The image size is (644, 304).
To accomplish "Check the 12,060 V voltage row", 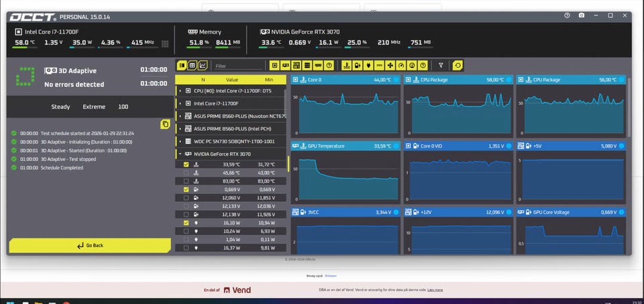I will (186, 197).
